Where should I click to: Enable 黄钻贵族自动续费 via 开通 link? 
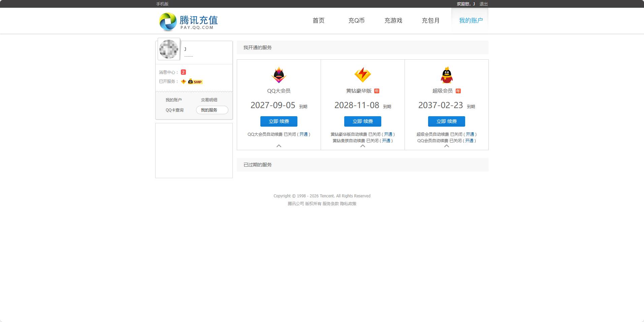click(386, 141)
